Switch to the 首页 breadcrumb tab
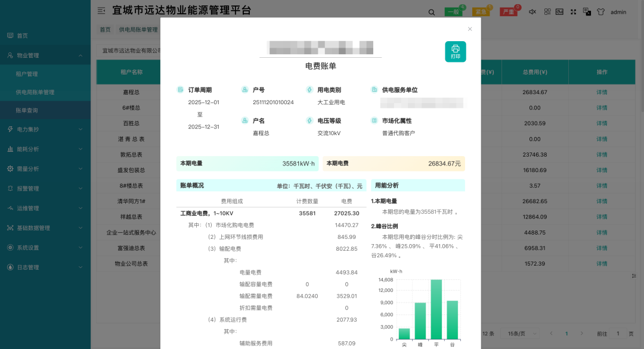644x349 pixels. [104, 28]
